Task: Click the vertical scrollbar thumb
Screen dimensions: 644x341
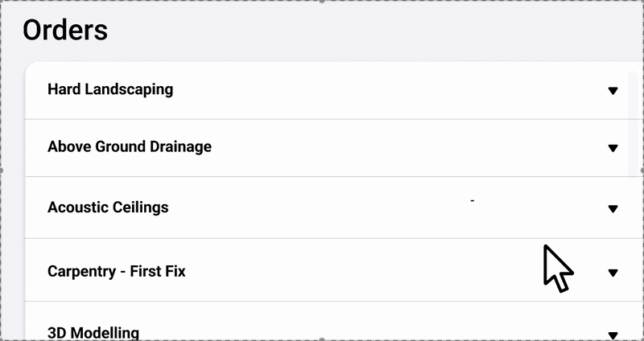Action: coord(634,121)
